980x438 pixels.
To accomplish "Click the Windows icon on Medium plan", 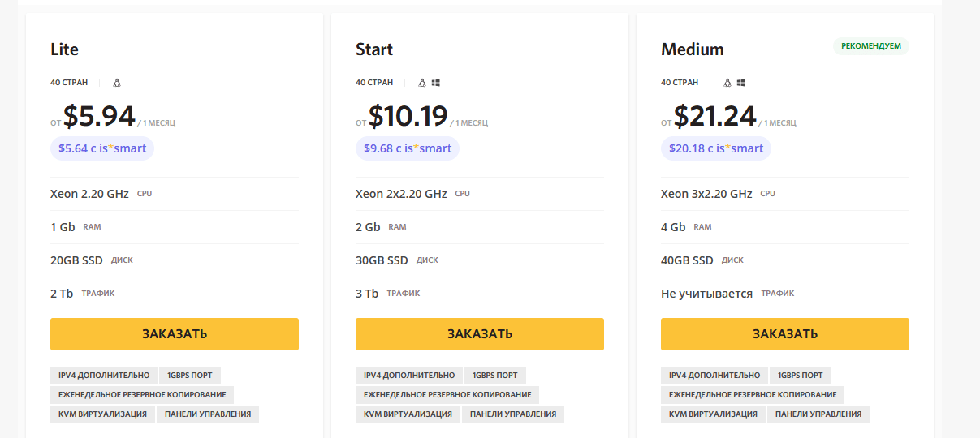I will pyautogui.click(x=741, y=83).
